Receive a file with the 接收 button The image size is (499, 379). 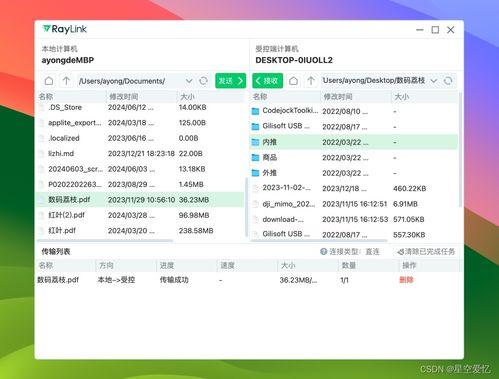[x=267, y=81]
